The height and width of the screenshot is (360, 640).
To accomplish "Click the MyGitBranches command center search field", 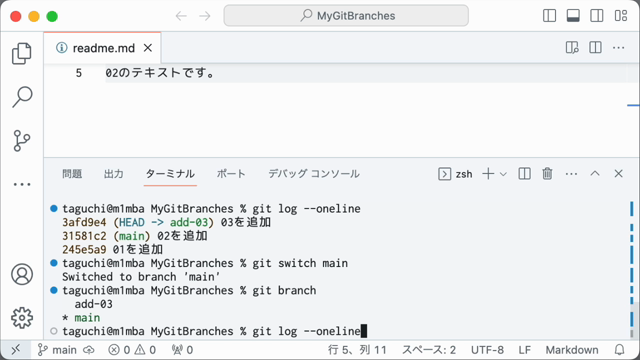I will tap(346, 16).
